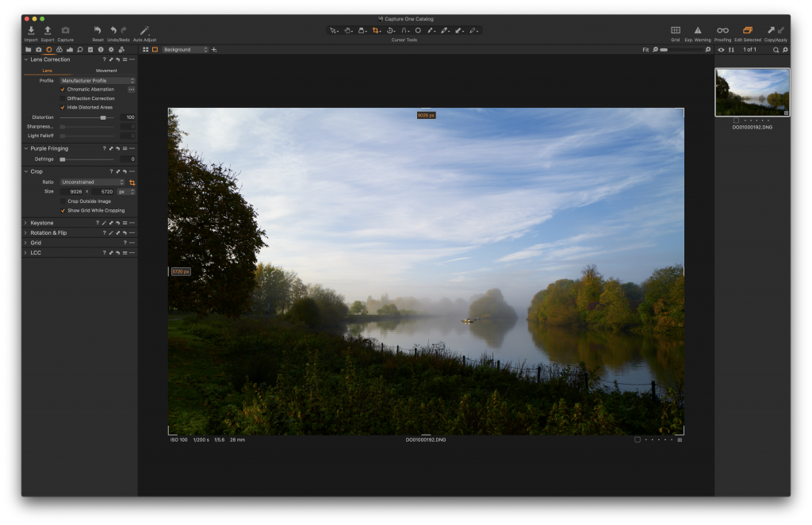812x525 pixels.
Task: Open the Exposure histogram tool tab
Action: [x=70, y=50]
